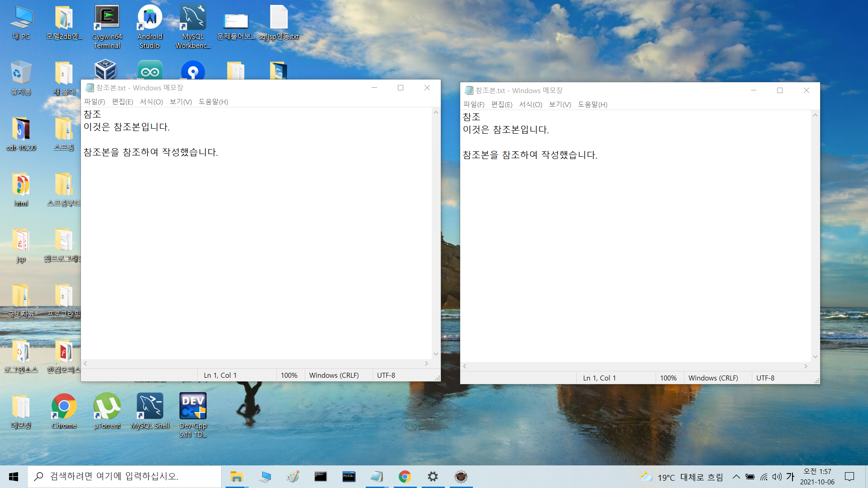
Task: Open 서식(O) menu in right Notepad
Action: (x=530, y=104)
